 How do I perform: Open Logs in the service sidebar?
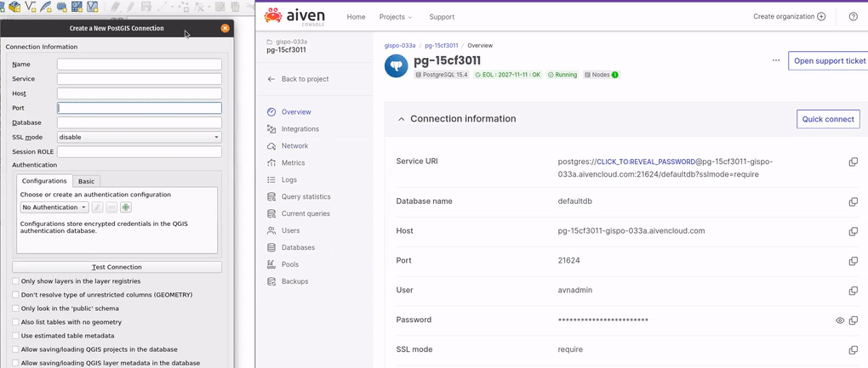pyautogui.click(x=289, y=179)
